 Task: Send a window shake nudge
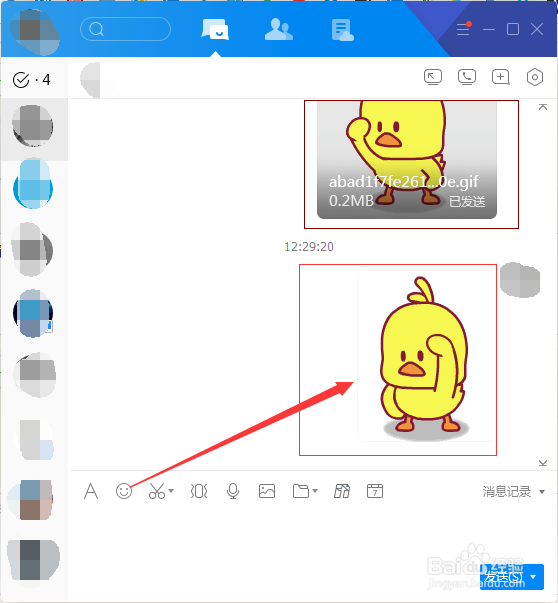(199, 491)
